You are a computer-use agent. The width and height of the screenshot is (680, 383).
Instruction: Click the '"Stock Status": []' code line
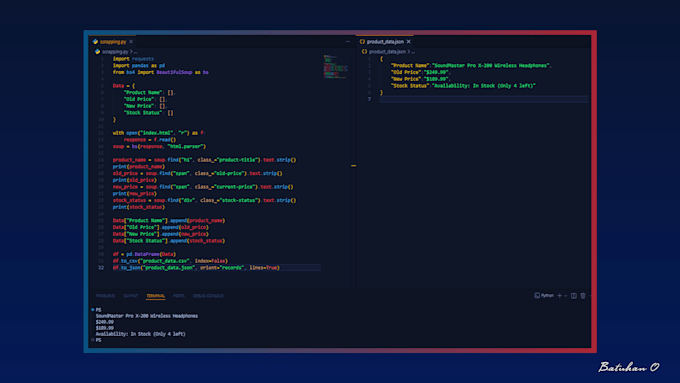(x=148, y=113)
